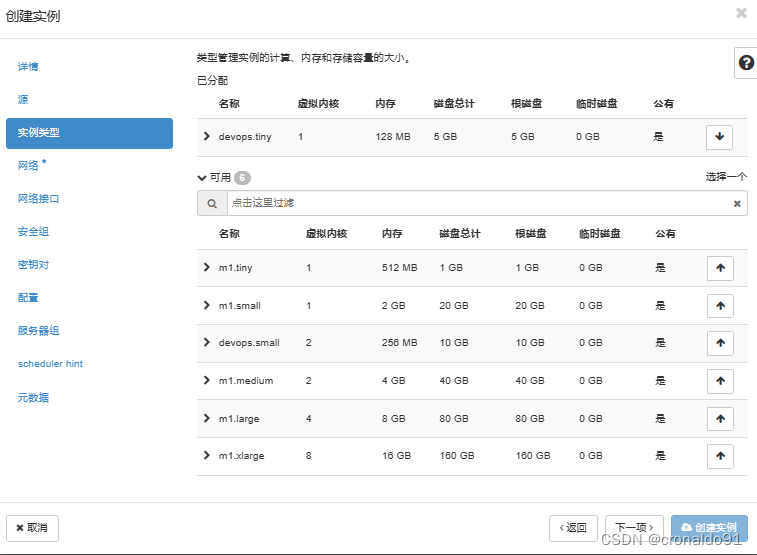The width and height of the screenshot is (757, 555).
Task: Click the 16 GB memory value
Action: 396,456
